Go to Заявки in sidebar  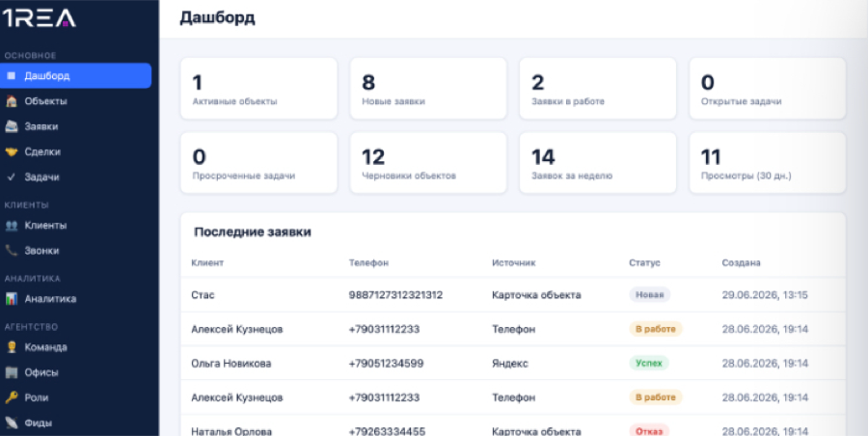pyautogui.click(x=75, y=126)
